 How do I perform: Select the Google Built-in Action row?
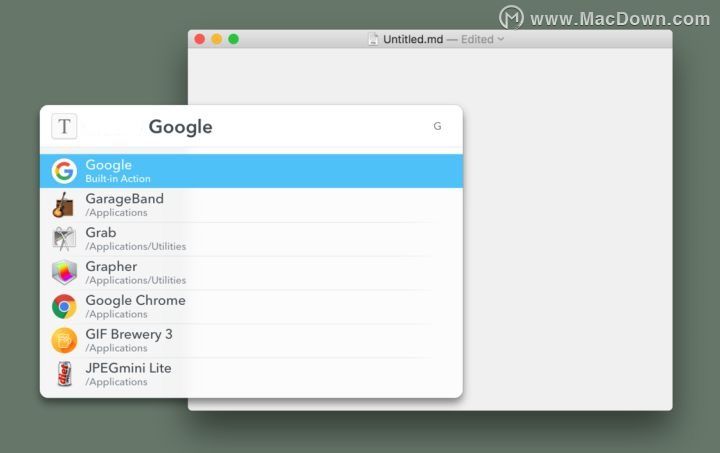(x=251, y=171)
